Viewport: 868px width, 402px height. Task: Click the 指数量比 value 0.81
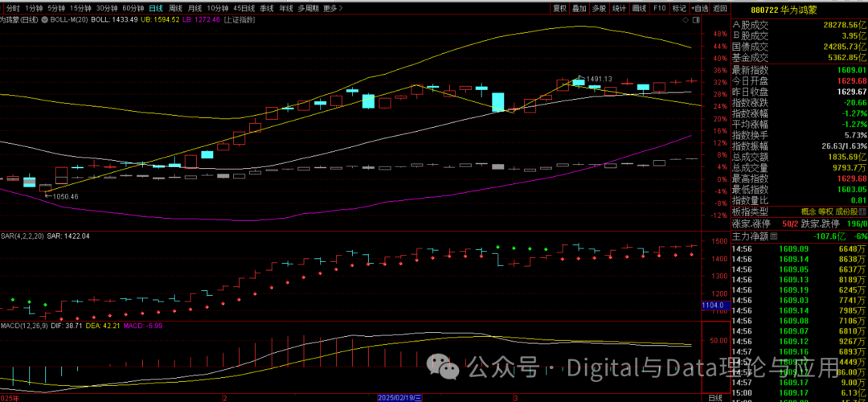point(858,200)
